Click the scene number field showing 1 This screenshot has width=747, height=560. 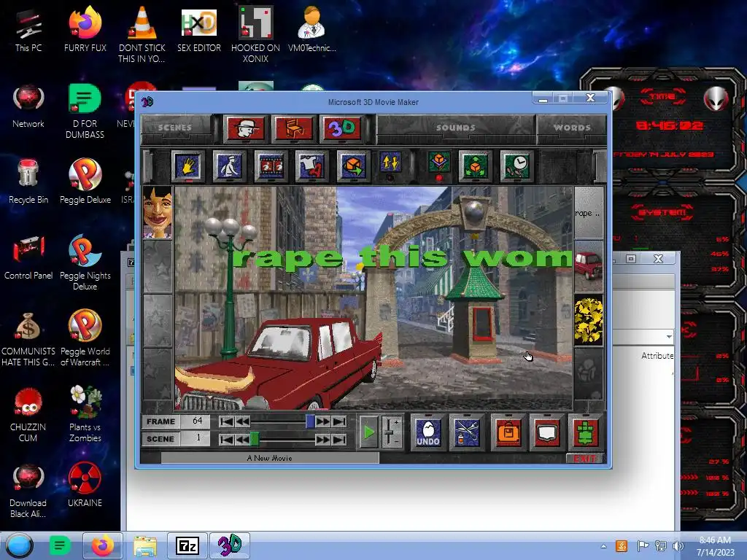tap(196, 438)
